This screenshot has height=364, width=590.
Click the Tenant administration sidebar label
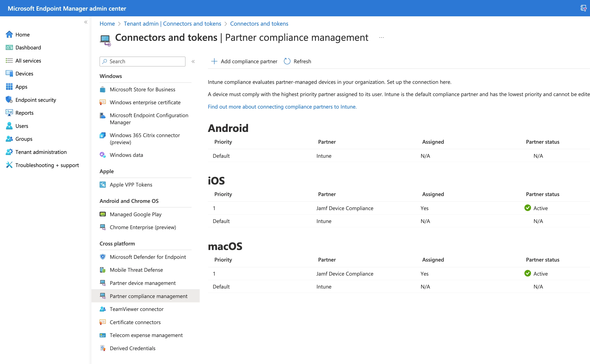tap(41, 152)
